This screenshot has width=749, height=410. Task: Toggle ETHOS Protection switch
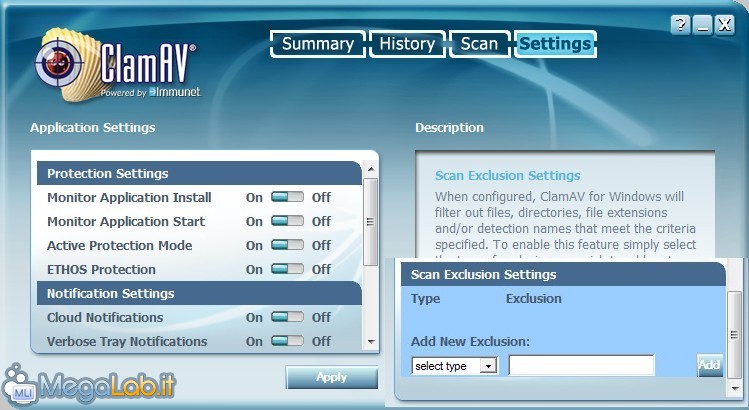pos(287,269)
